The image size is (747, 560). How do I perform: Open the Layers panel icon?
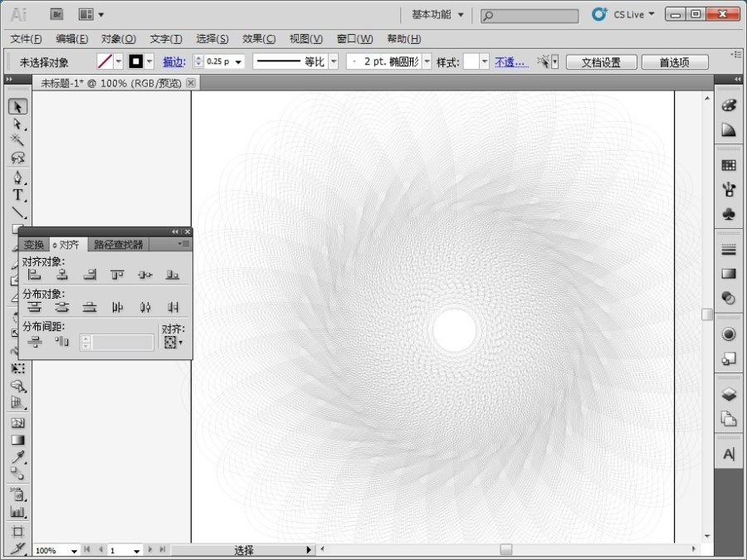pos(729,394)
